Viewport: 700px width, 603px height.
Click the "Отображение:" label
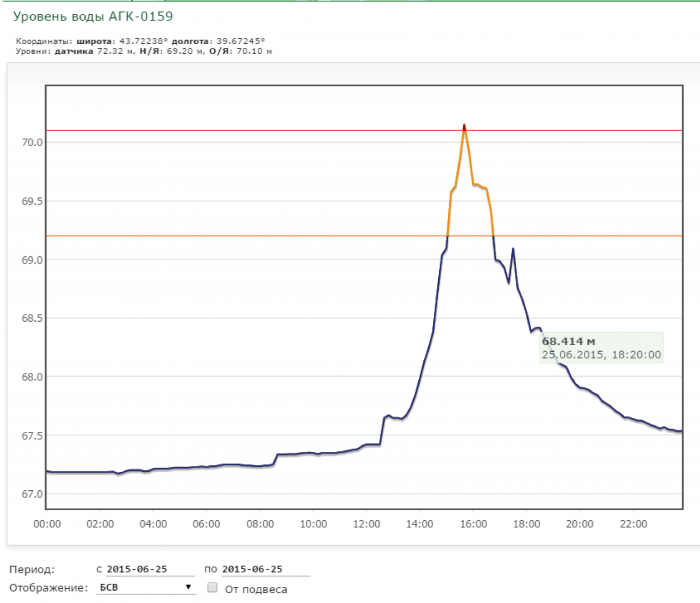[x=49, y=588]
